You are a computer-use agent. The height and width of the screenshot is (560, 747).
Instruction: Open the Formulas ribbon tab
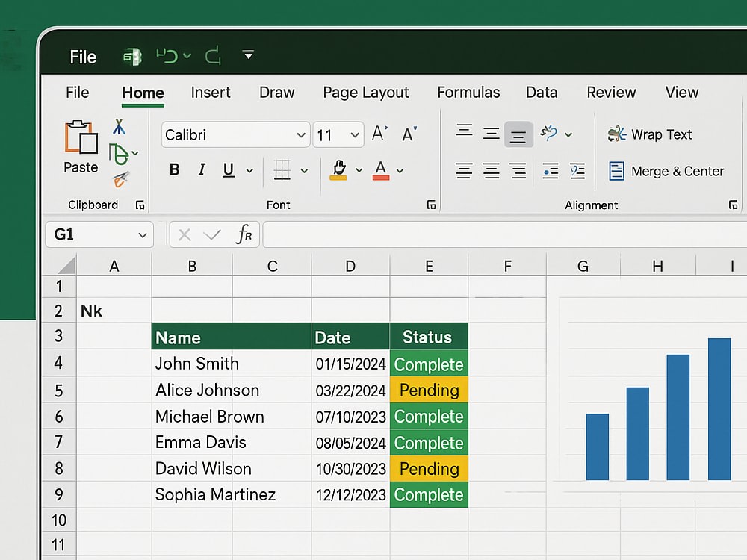[469, 92]
